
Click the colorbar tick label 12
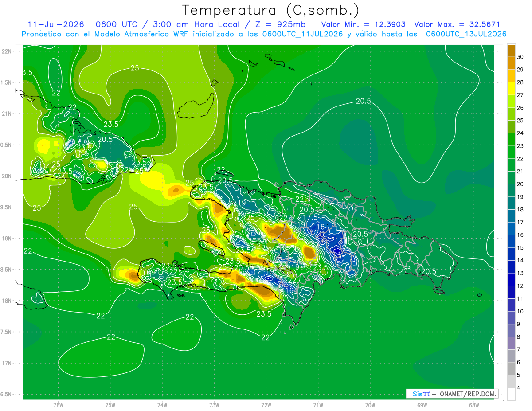(x=521, y=286)
